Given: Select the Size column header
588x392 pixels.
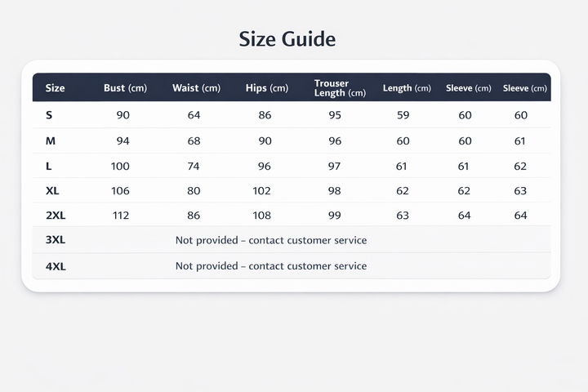Looking at the screenshot, I should pyautogui.click(x=56, y=87).
